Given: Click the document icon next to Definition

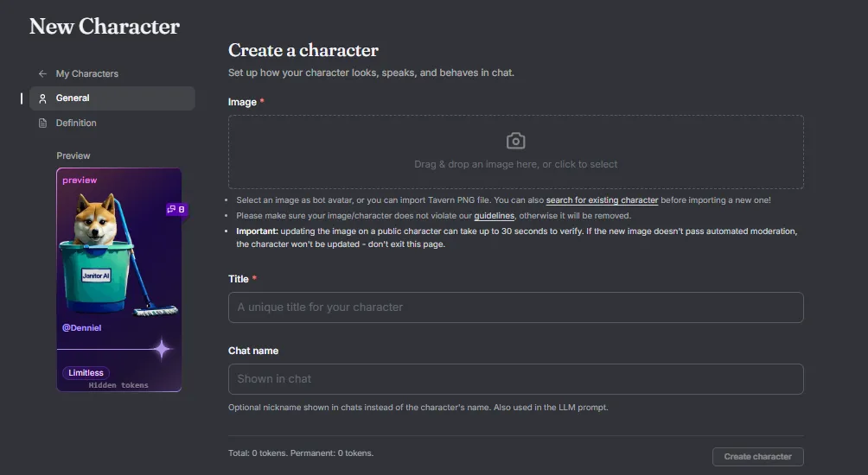Looking at the screenshot, I should (x=42, y=123).
